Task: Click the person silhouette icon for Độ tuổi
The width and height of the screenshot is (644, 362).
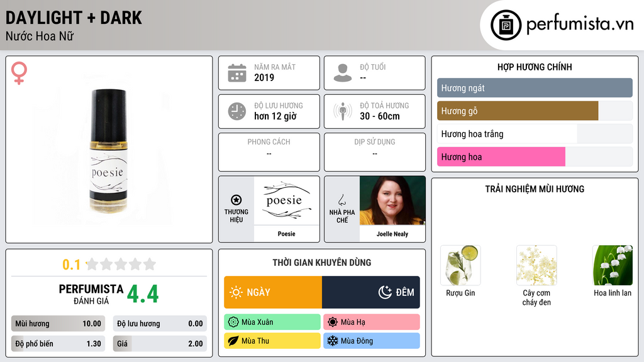Action: pyautogui.click(x=343, y=73)
